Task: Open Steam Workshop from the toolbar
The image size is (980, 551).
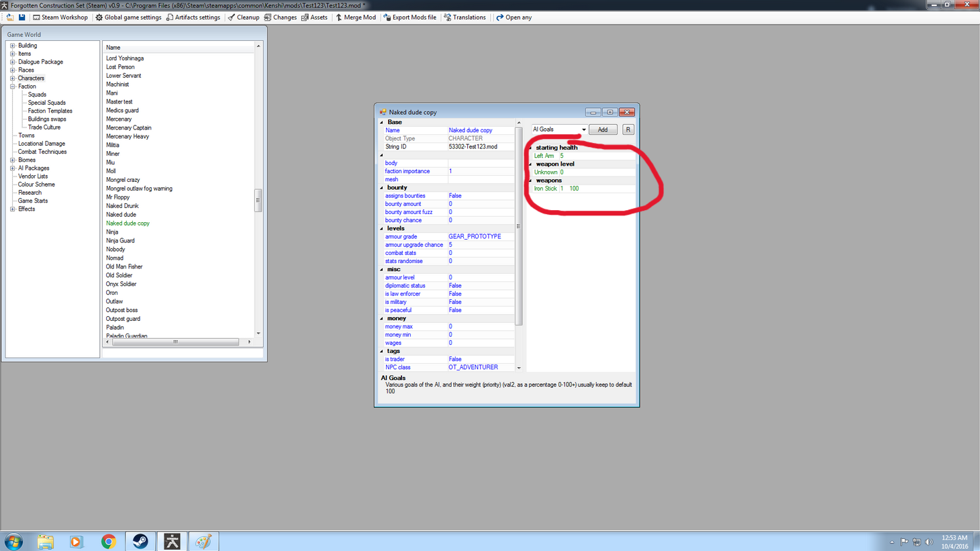Action: (x=60, y=17)
